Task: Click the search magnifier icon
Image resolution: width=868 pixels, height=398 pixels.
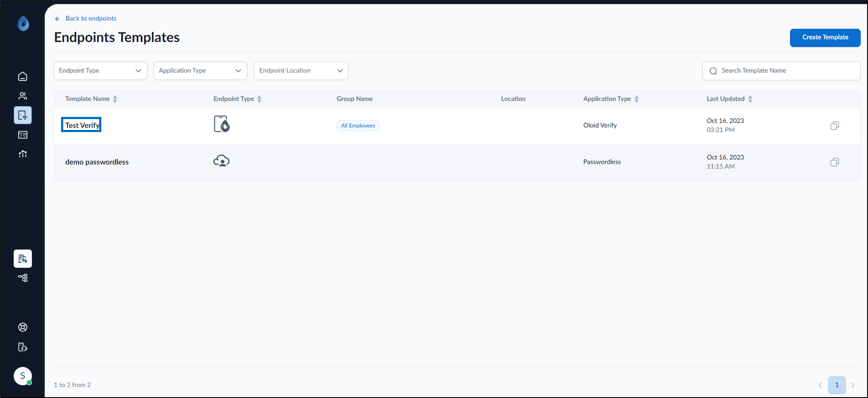Action: 713,71
